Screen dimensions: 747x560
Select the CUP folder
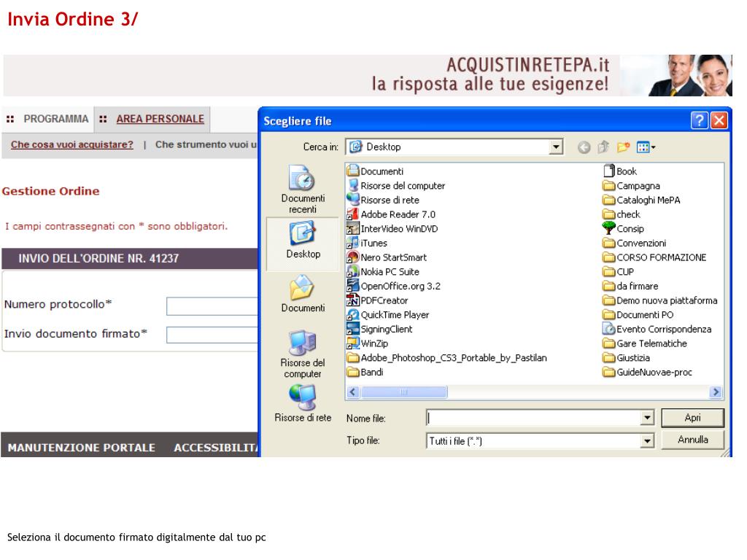619,271
